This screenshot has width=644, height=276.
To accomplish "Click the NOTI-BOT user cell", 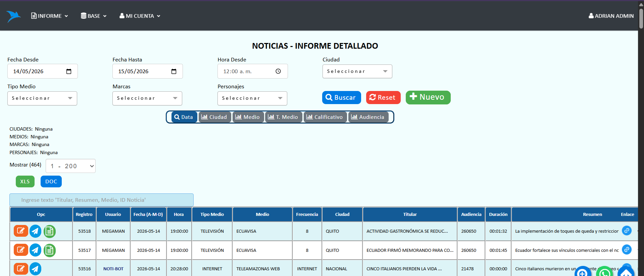I will (x=113, y=269).
